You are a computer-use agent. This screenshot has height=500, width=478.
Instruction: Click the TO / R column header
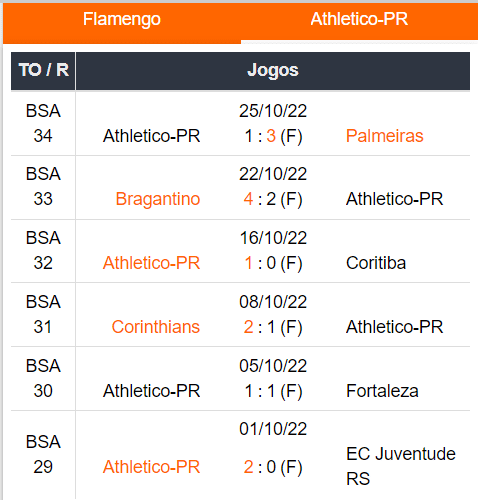(x=43, y=71)
